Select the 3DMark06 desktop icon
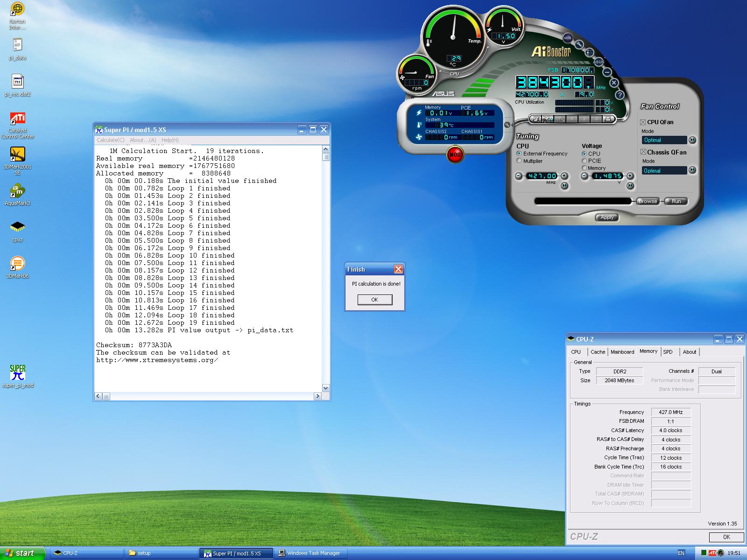 [17, 267]
